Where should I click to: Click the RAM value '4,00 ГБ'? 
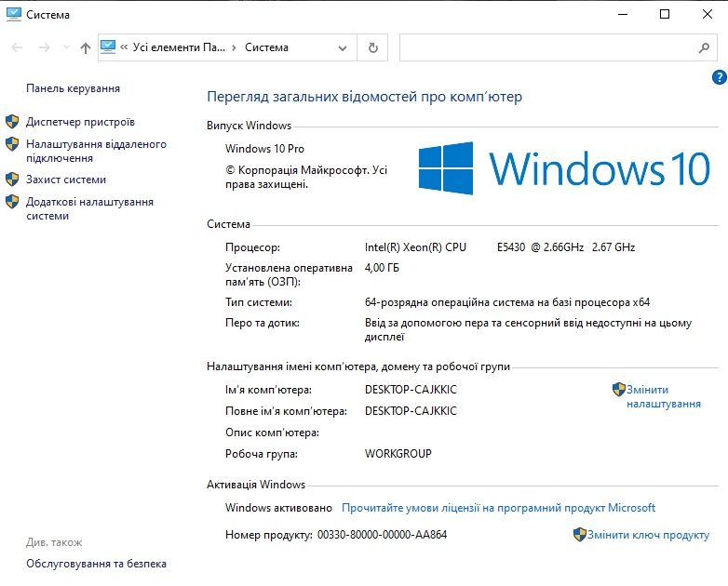(x=382, y=268)
